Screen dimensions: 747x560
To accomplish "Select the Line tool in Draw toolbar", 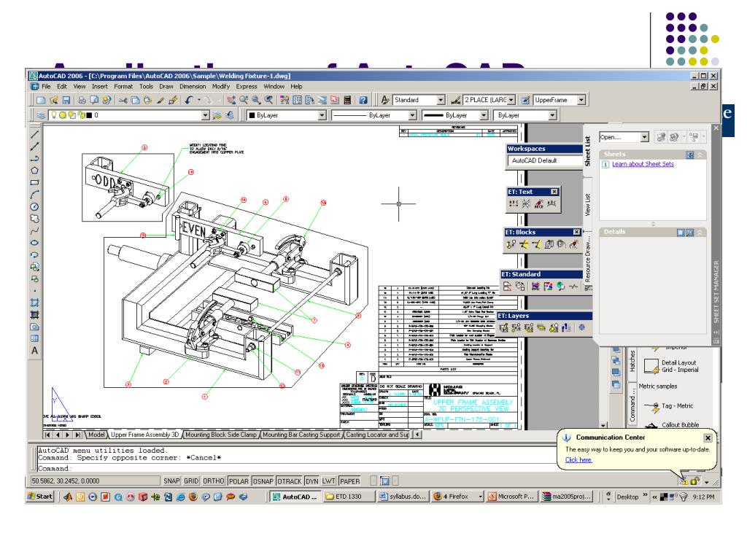I will pos(34,135).
